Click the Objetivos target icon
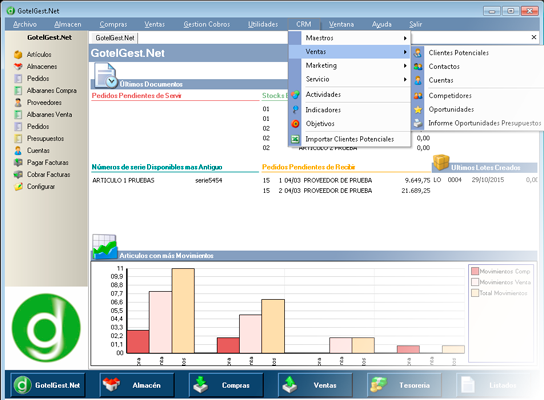Image resolution: width=544 pixels, height=400 pixels. pos(295,124)
